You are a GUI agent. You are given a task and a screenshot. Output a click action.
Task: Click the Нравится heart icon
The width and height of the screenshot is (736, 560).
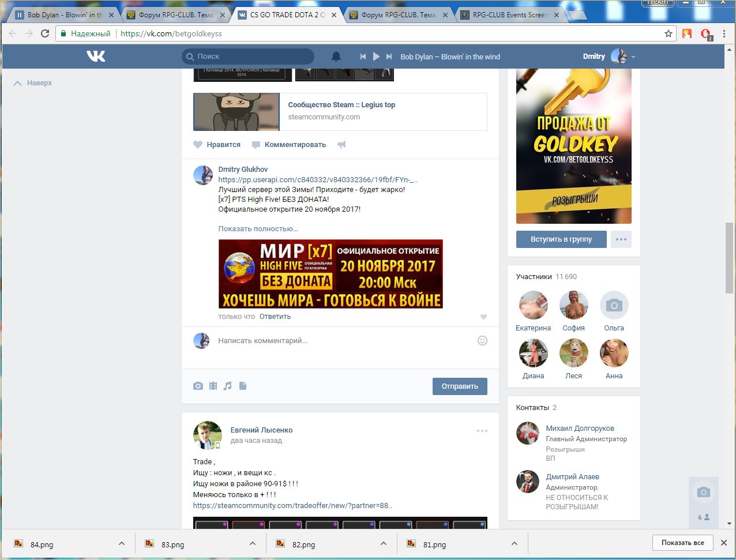click(198, 145)
